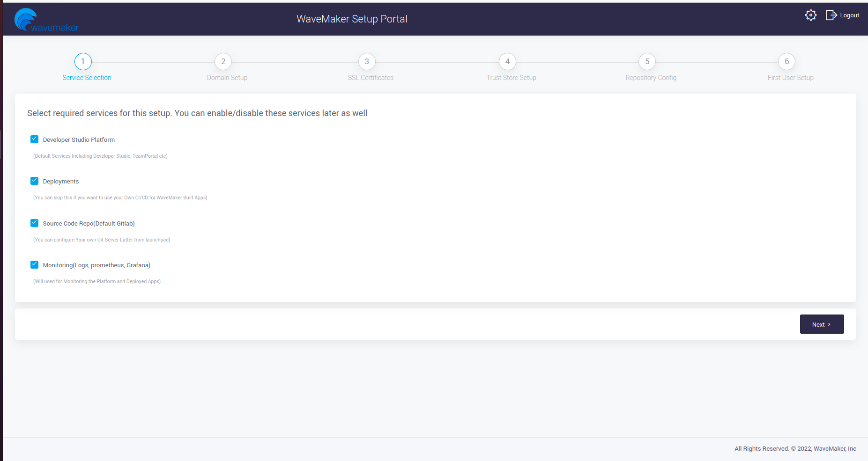Click the WaveMaker logo
This screenshot has width=868, height=461.
46,20
